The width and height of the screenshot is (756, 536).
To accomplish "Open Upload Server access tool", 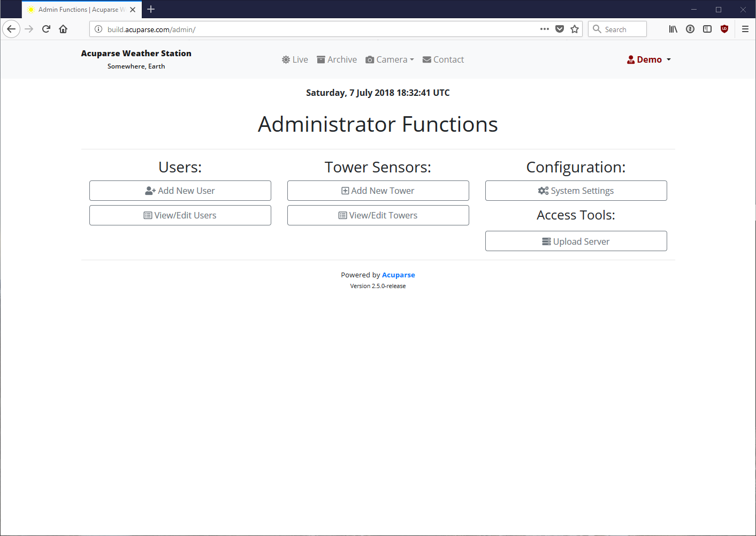I will pyautogui.click(x=576, y=241).
